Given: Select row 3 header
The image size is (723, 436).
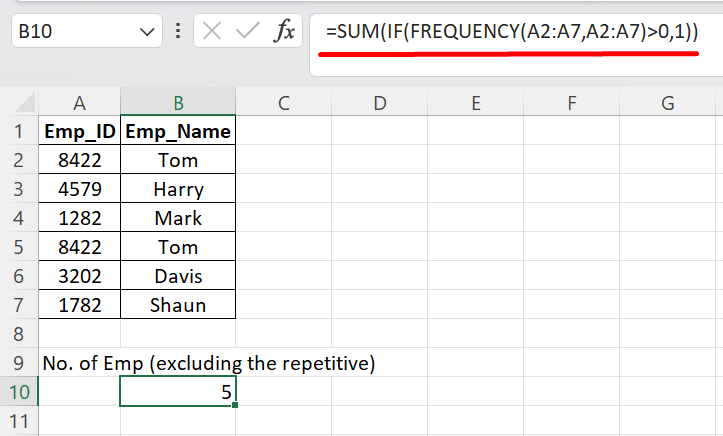Looking at the screenshot, I should click(18, 189).
